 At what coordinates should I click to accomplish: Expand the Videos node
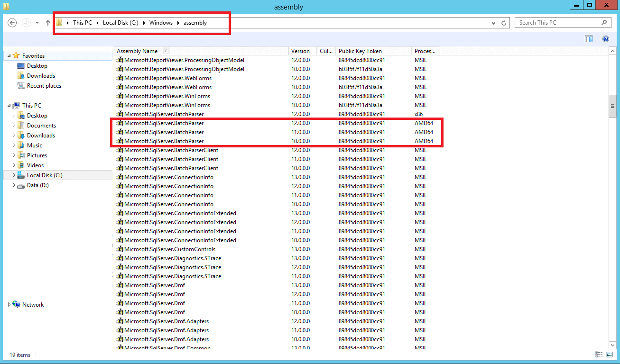[14, 165]
